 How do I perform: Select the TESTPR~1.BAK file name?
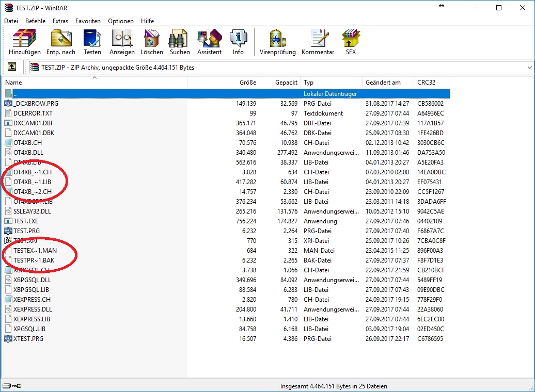34,260
